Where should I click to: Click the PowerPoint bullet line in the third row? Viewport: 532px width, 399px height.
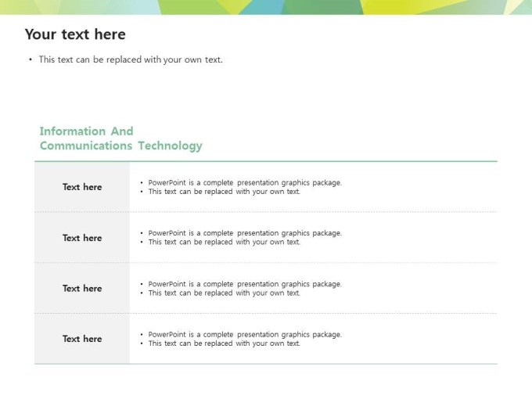(x=245, y=284)
